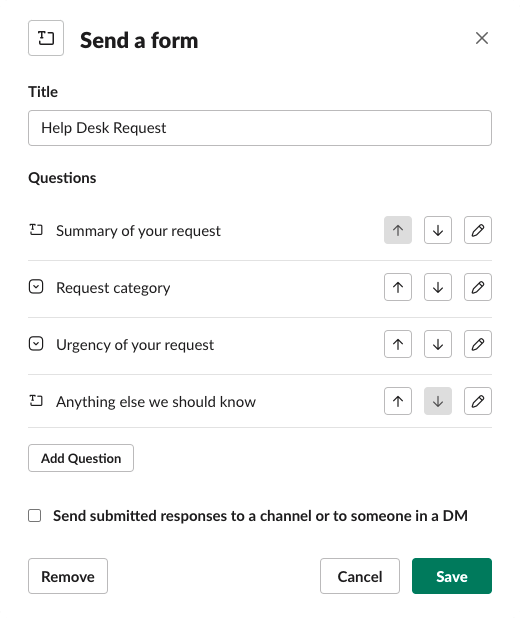Viewport: 520px width, 618px height.
Task: Click text-field icon next to 'Anything else we should know'
Action: [36, 401]
